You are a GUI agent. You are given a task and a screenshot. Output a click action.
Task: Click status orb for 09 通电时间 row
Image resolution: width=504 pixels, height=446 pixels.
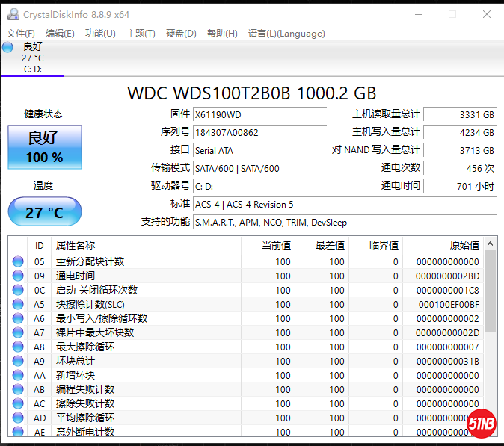[18, 276]
